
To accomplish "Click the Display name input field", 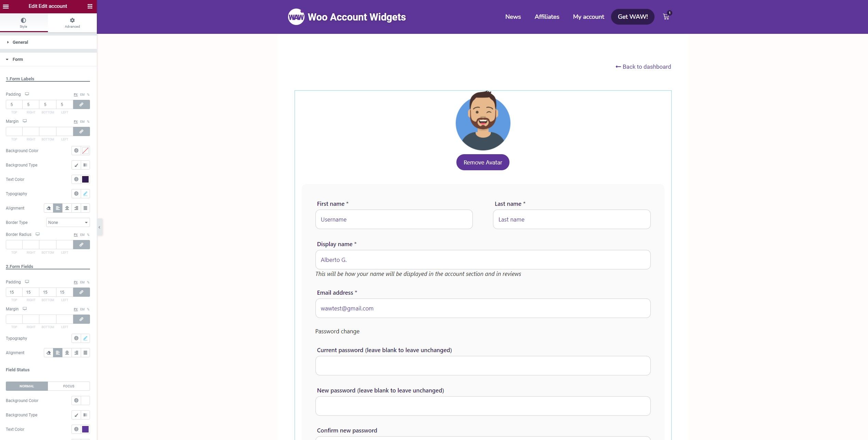I will tap(483, 259).
